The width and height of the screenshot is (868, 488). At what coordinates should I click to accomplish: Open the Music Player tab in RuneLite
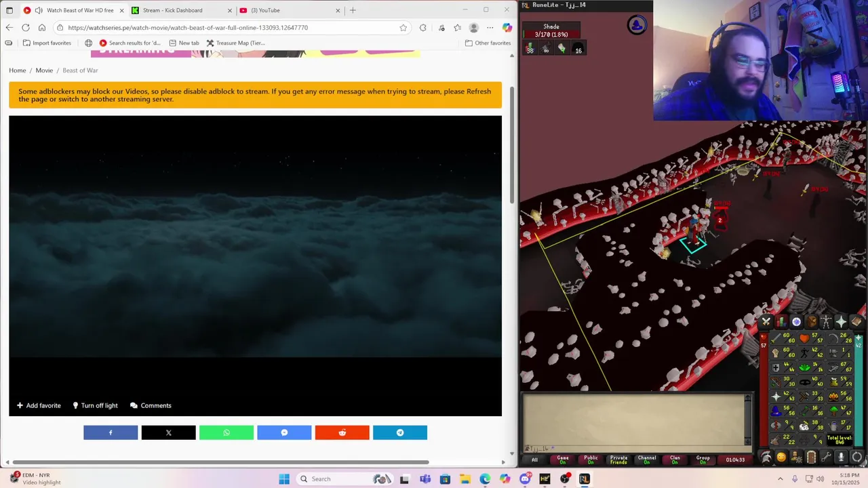[856, 457]
